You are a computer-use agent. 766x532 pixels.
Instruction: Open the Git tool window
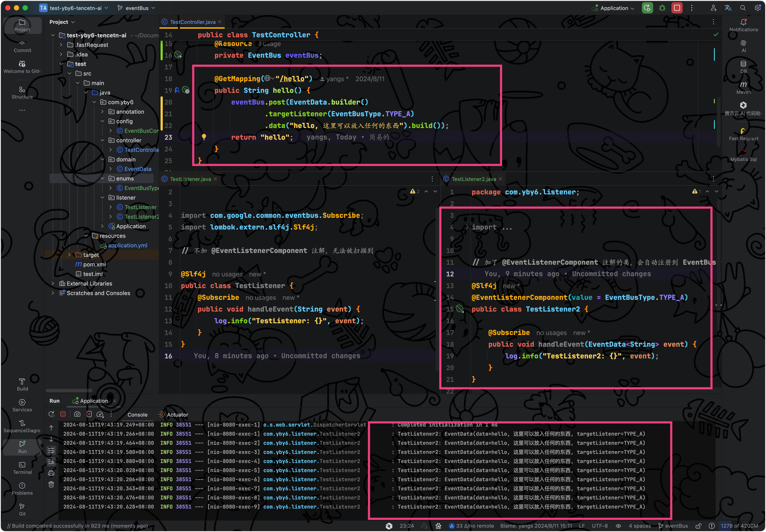click(x=22, y=510)
